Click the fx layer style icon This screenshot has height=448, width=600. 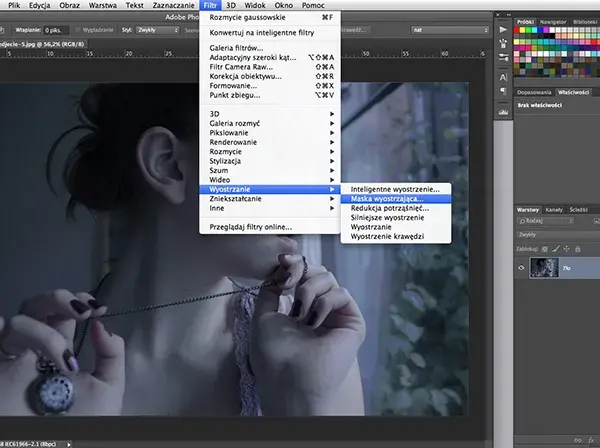click(591, 440)
